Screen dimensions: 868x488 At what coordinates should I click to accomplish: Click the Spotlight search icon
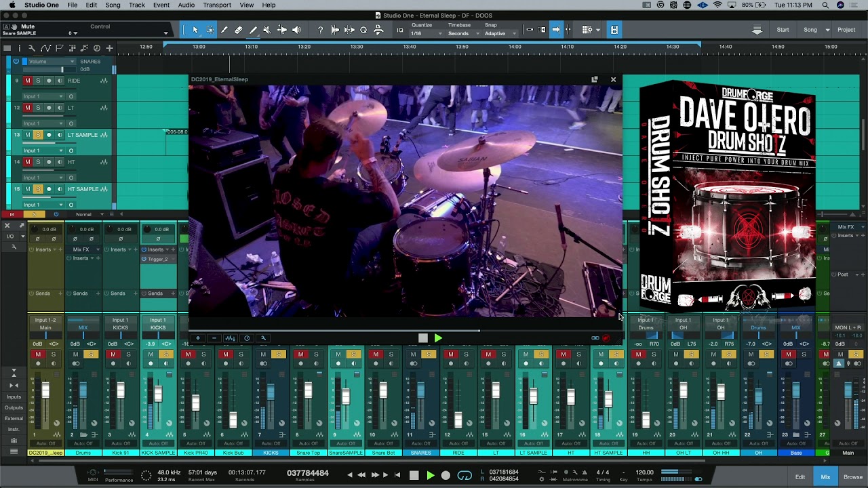click(826, 5)
